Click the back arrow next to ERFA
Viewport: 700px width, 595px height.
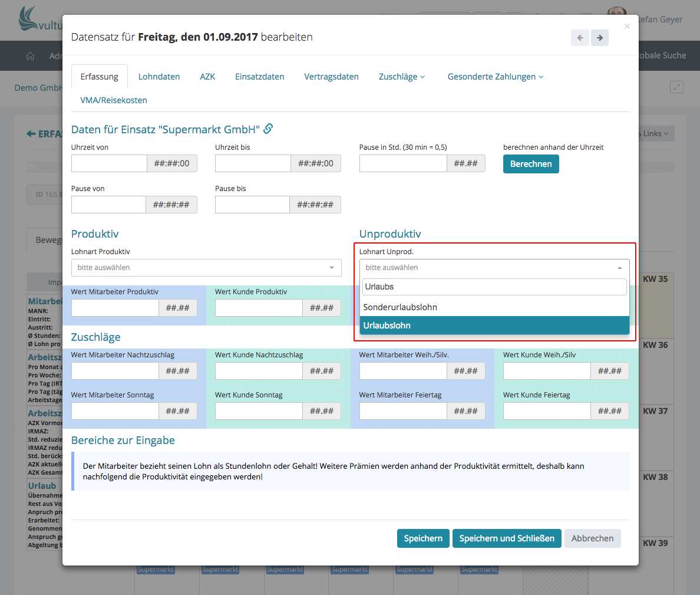pos(31,134)
